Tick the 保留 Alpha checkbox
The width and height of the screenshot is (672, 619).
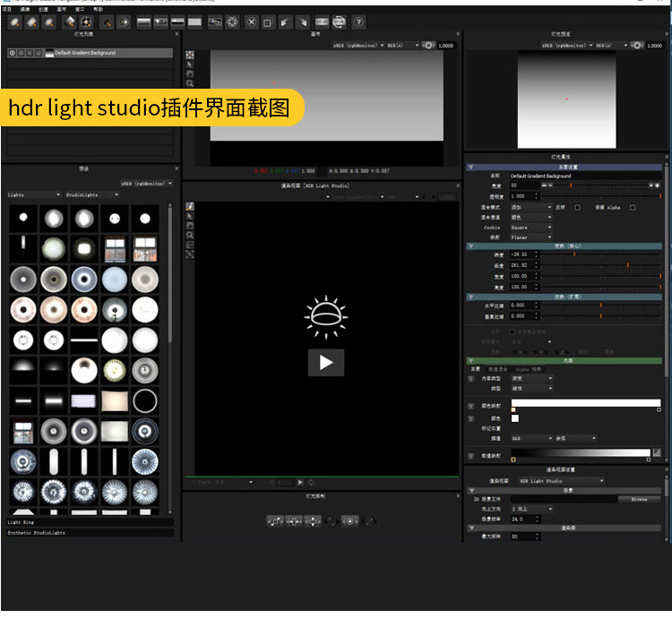(x=633, y=207)
